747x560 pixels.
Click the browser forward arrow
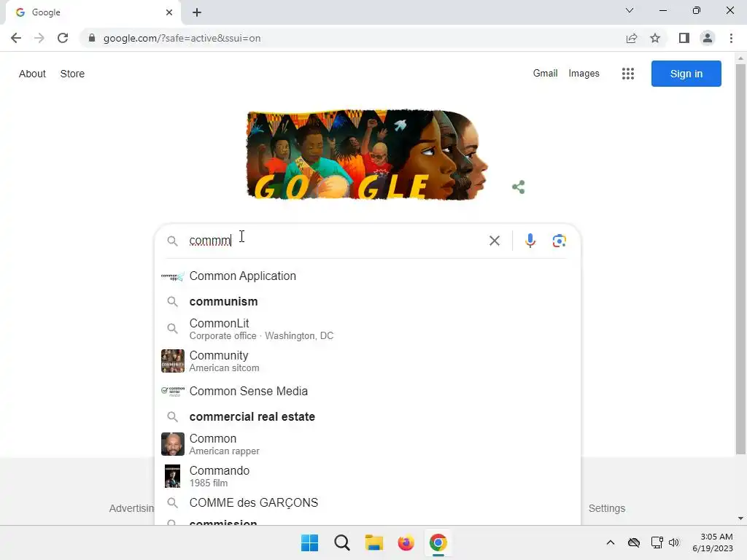tap(39, 38)
